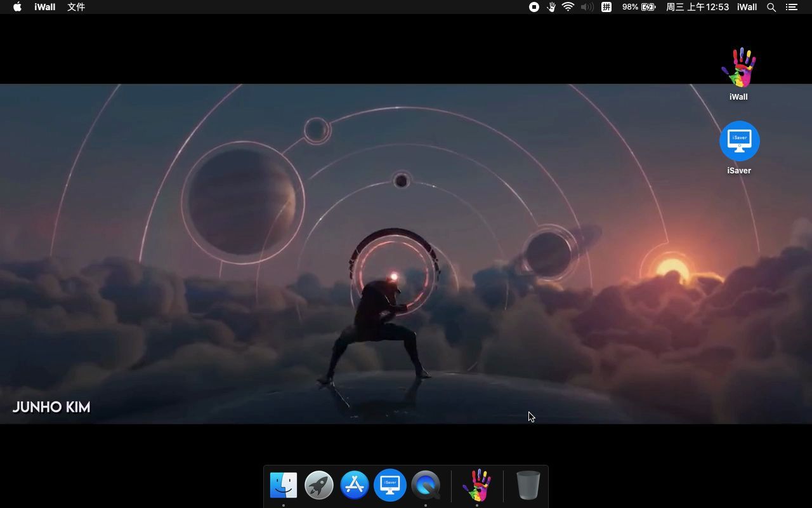This screenshot has height=508, width=812.
Task: Click the date and time 周三 上午12:53
Action: click(697, 7)
